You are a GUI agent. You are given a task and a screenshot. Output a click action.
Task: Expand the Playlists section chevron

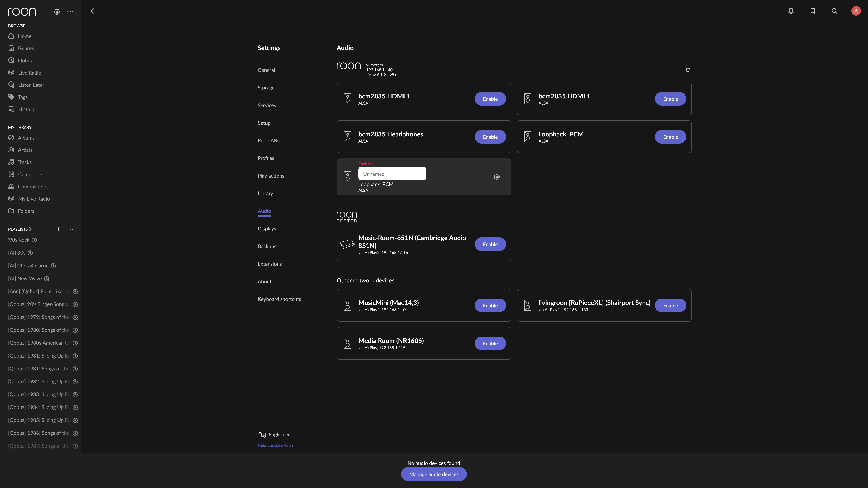31,229
